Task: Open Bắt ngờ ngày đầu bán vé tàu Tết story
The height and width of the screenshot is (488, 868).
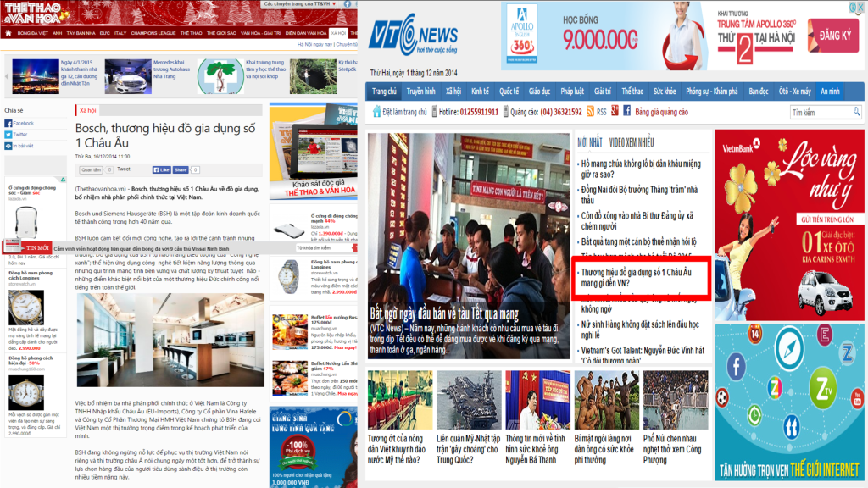Action: pyautogui.click(x=444, y=313)
